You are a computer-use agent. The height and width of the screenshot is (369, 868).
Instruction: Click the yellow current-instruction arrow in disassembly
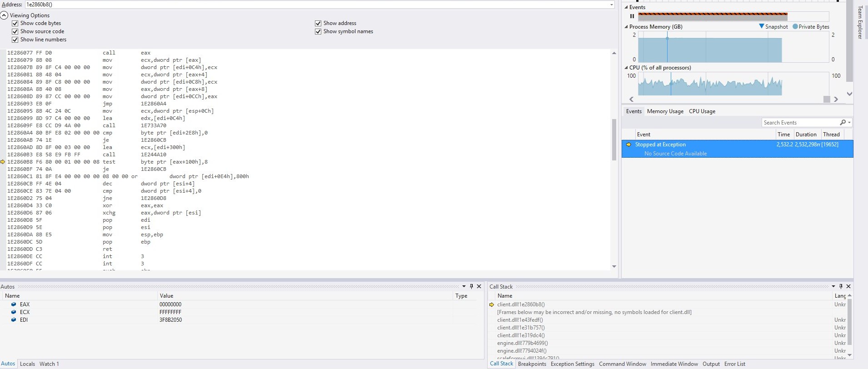[3, 162]
